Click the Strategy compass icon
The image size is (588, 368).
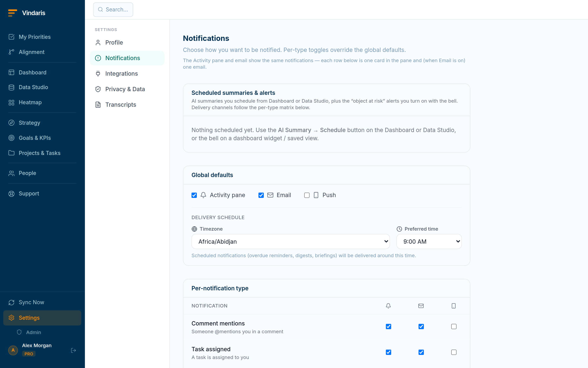(x=11, y=123)
